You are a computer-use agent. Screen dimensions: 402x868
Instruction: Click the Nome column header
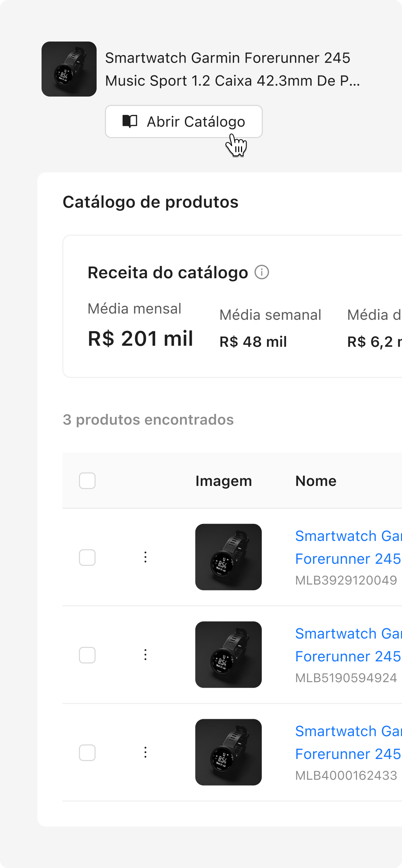tap(316, 481)
